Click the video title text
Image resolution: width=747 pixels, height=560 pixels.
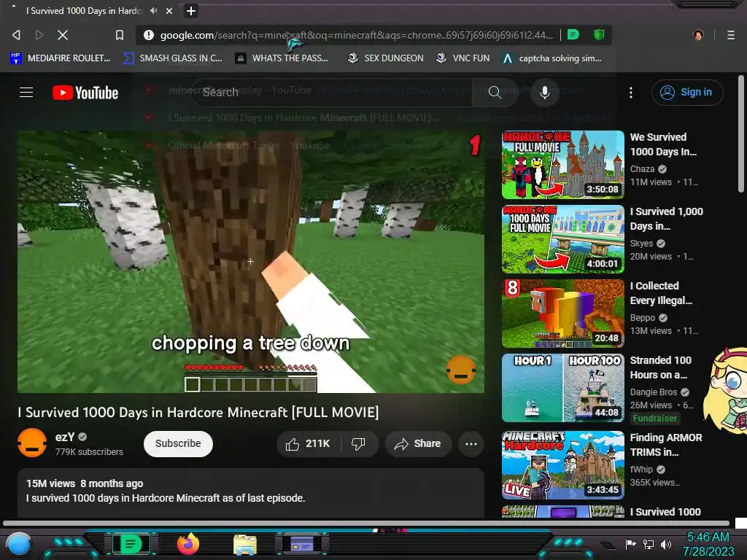pos(198,413)
